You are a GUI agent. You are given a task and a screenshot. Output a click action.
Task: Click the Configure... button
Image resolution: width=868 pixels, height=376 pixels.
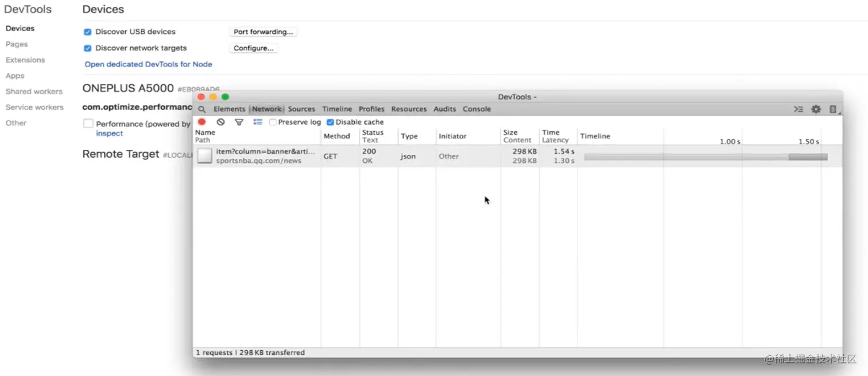254,48
